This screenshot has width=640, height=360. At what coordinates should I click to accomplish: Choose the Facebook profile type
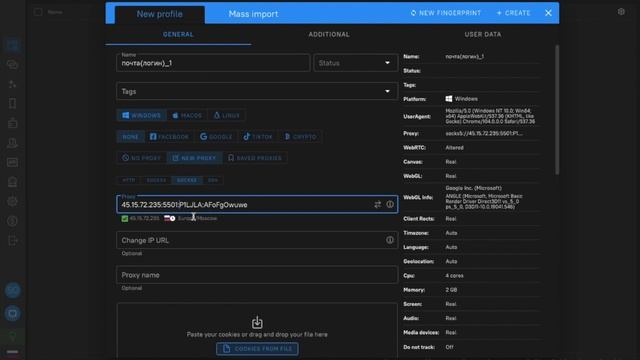coord(169,137)
